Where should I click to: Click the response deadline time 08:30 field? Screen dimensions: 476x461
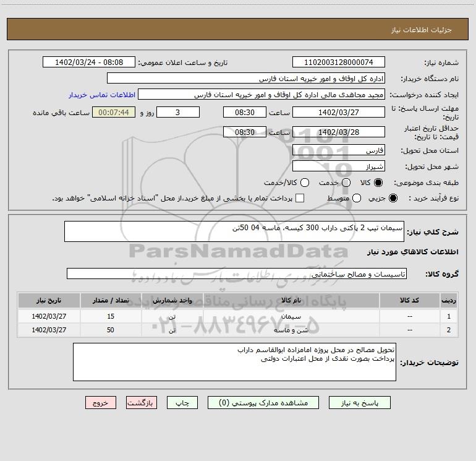click(245, 112)
